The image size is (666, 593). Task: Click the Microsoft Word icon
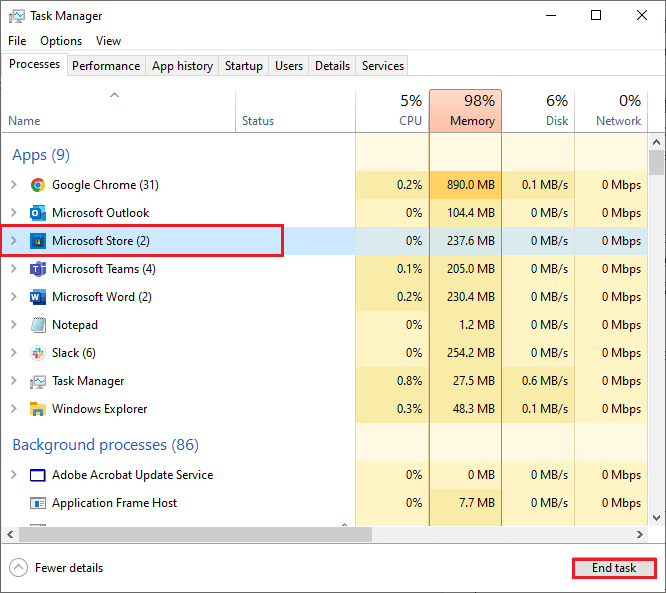[x=38, y=297]
